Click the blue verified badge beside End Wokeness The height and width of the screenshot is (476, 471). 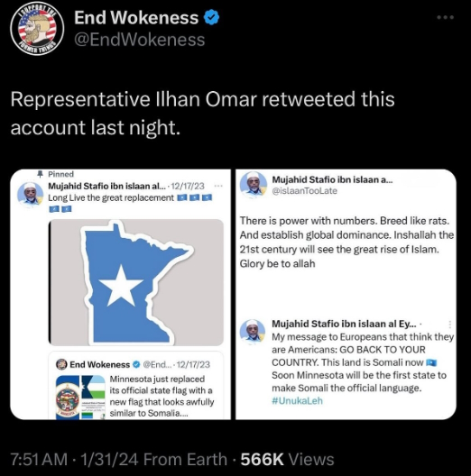211,17
